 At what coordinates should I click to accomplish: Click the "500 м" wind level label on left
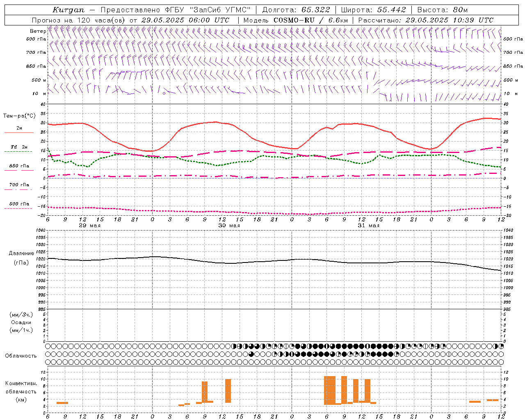pyautogui.click(x=39, y=80)
